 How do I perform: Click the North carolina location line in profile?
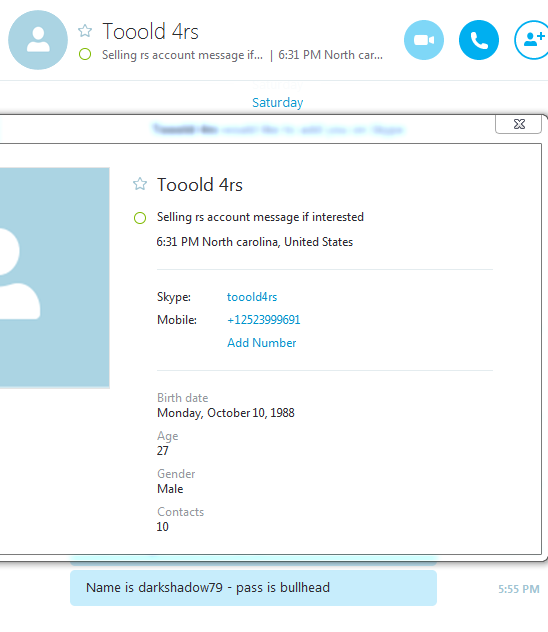pos(255,242)
